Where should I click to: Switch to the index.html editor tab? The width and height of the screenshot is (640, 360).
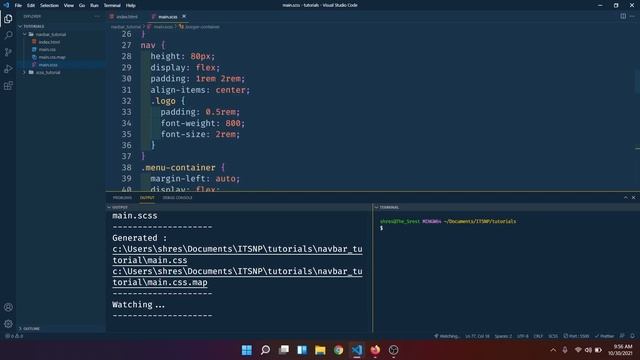(124, 17)
